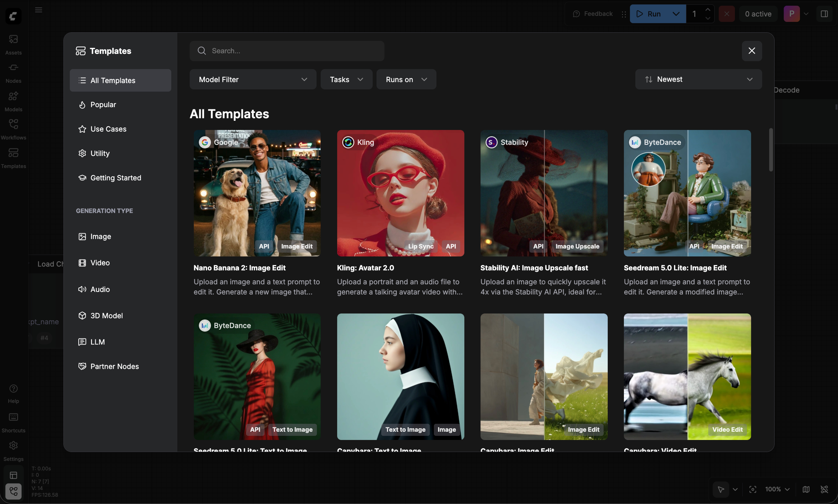Toggle the right side panel icon
This screenshot has width=838, height=504.
tap(824, 14)
